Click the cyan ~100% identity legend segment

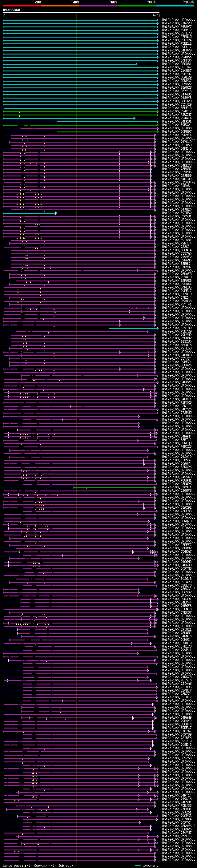(175, 6)
